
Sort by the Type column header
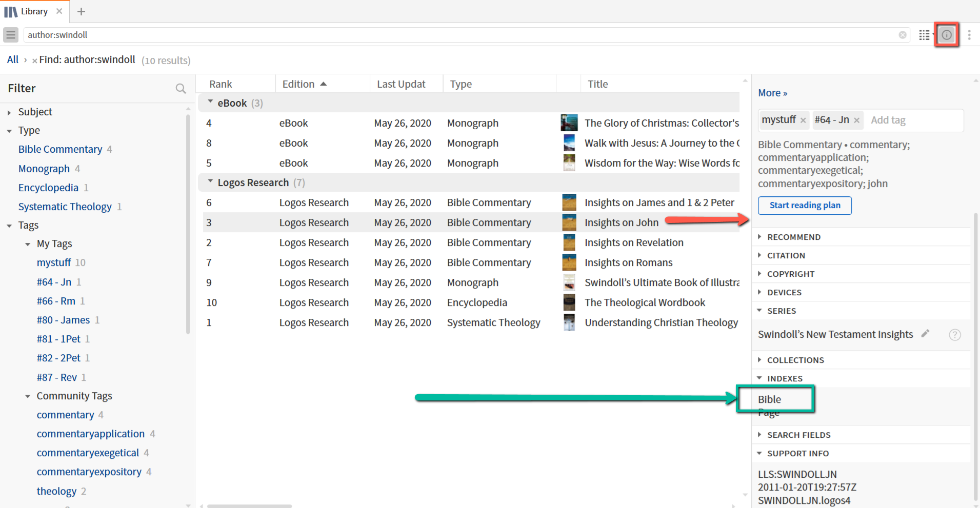point(461,84)
